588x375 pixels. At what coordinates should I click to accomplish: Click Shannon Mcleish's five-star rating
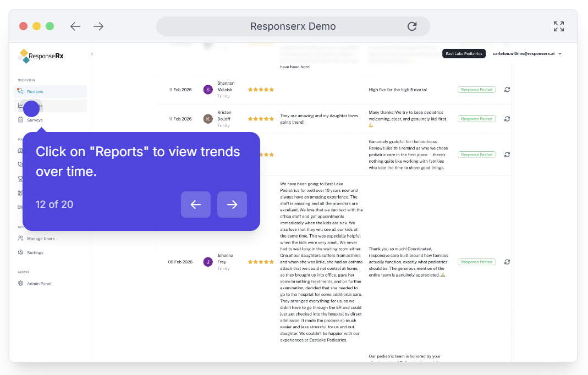point(261,90)
